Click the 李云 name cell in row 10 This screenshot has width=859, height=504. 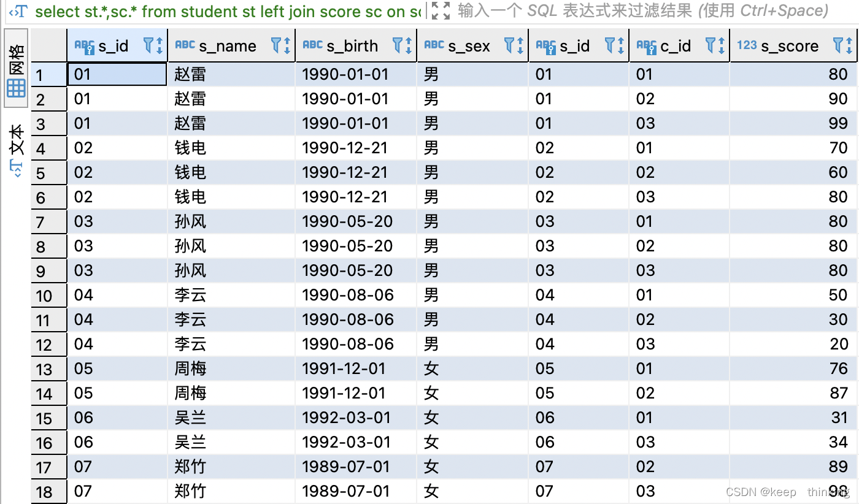231,295
